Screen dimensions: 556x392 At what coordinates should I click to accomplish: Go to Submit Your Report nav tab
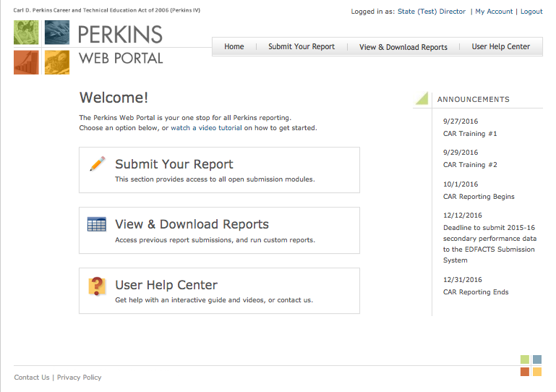[301, 47]
